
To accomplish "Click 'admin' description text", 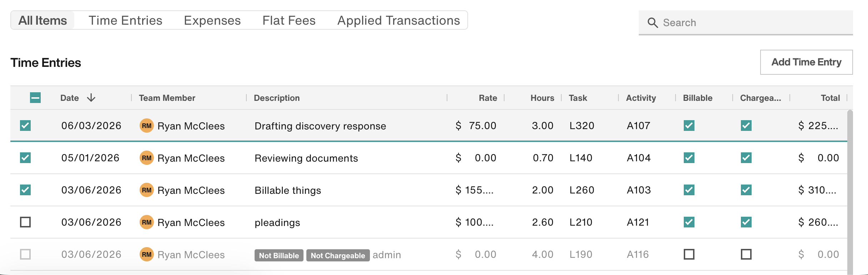I will tap(387, 255).
